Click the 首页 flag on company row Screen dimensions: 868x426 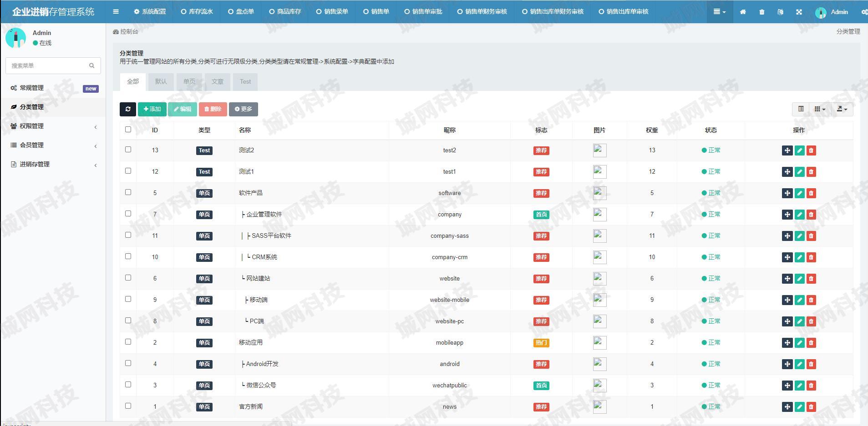point(541,215)
